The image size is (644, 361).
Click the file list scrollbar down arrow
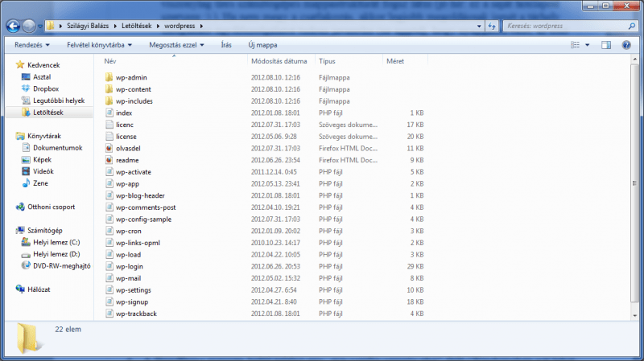(635, 315)
